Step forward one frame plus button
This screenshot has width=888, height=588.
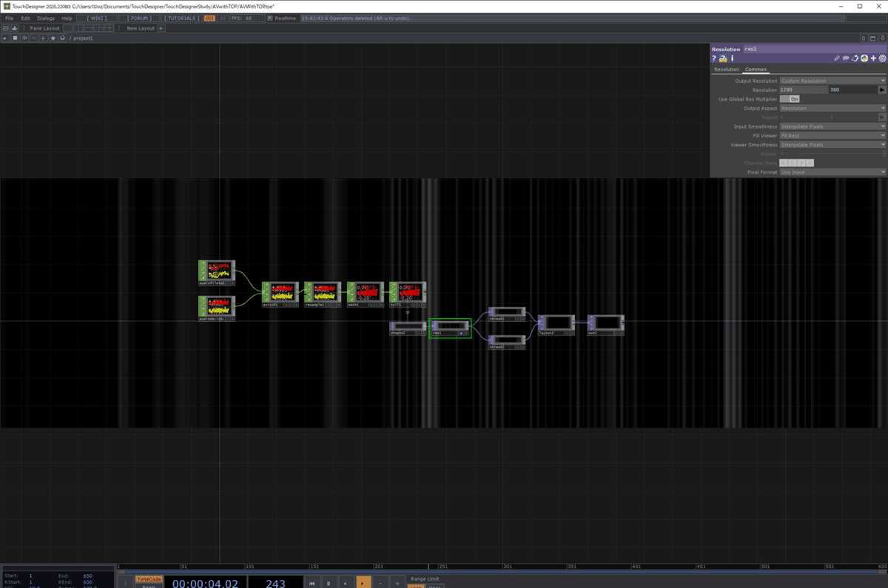(x=397, y=584)
